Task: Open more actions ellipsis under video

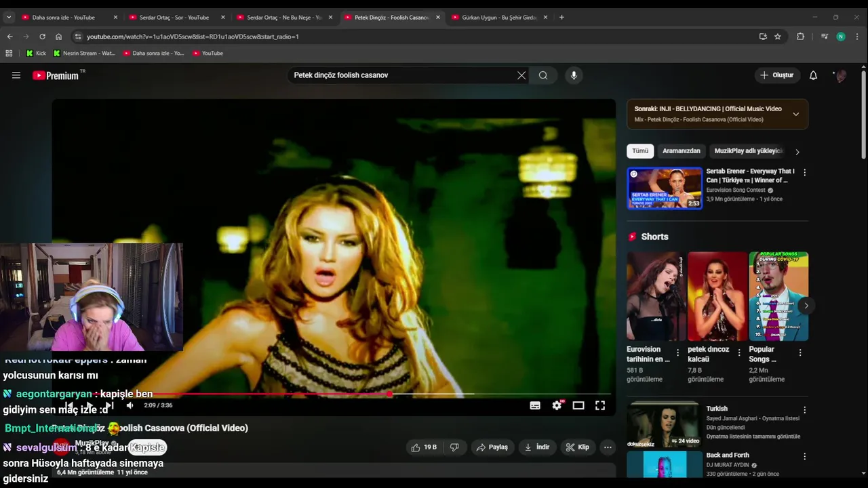Action: (x=608, y=447)
